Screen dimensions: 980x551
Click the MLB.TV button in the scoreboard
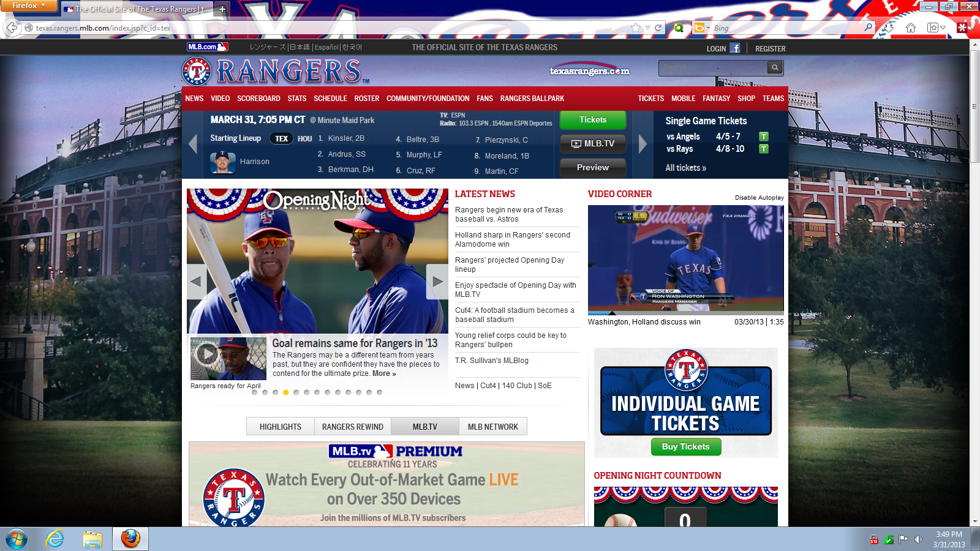593,144
